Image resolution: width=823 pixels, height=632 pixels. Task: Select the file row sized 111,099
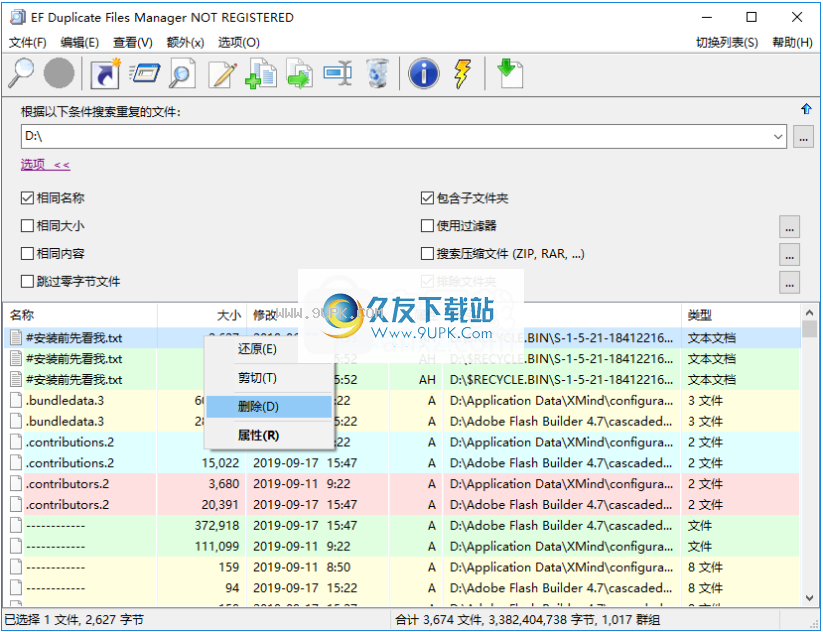[x=402, y=546]
